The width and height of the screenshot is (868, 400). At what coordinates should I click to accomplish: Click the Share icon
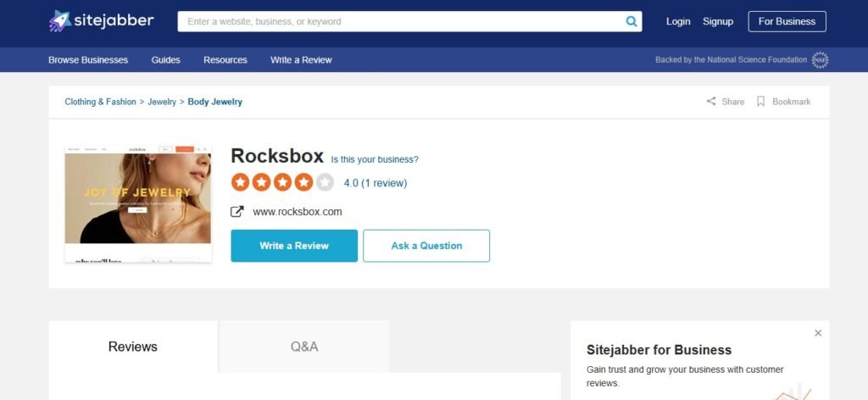[711, 101]
